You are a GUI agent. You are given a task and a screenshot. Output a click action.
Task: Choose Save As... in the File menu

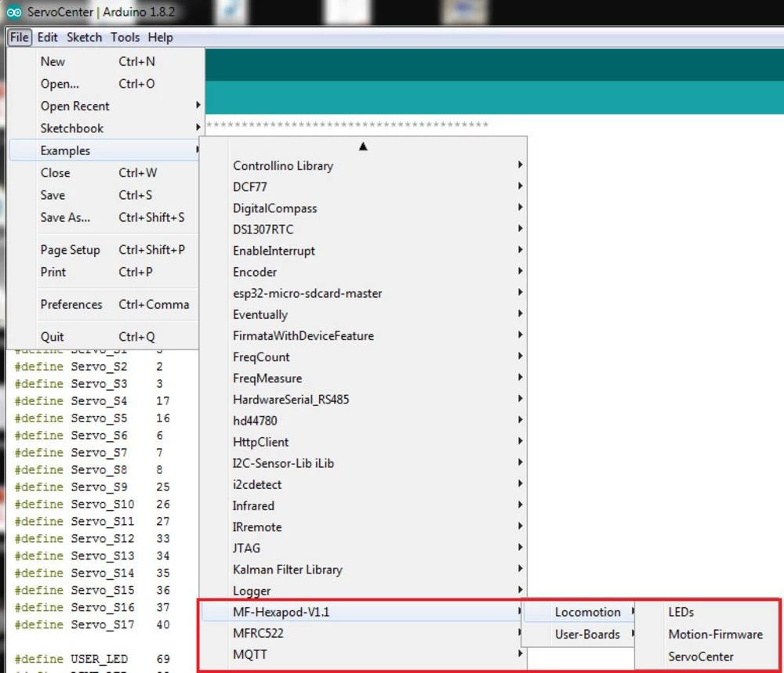pos(65,217)
